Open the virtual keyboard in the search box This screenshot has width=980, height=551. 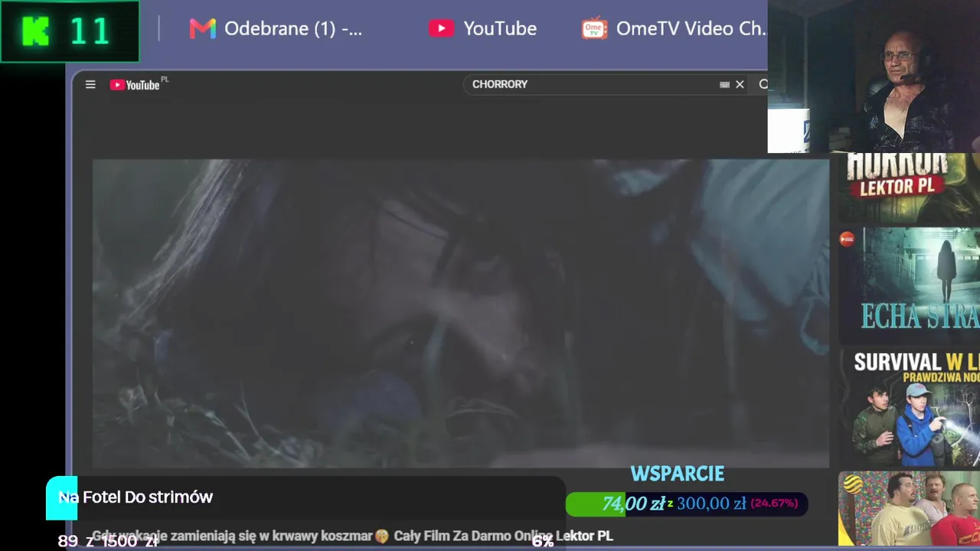click(724, 85)
